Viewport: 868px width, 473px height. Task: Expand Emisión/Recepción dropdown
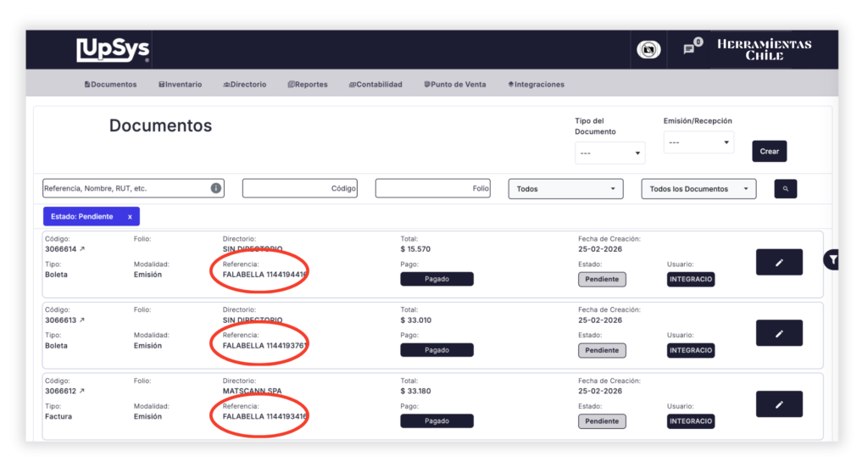point(698,142)
